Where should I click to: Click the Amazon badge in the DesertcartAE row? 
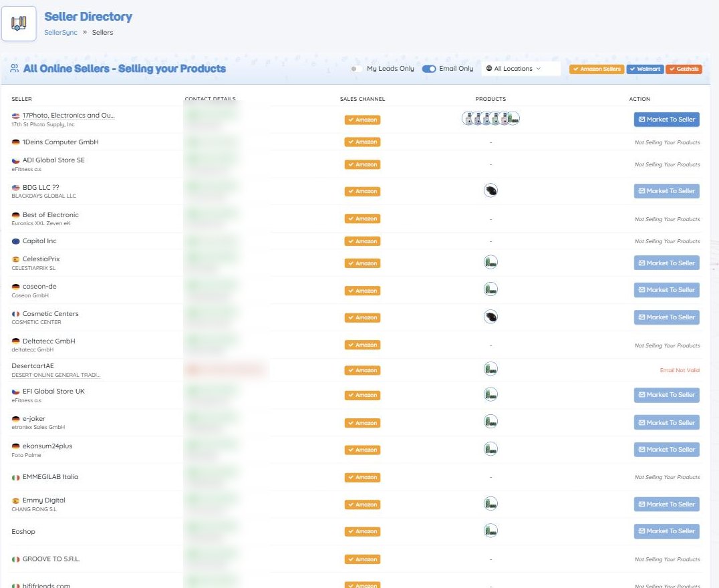(362, 370)
